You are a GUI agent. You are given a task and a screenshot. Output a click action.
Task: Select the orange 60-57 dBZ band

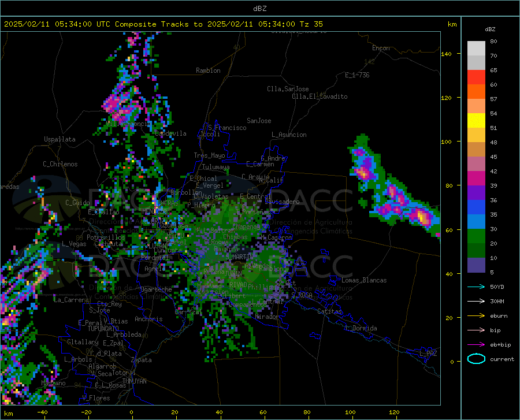click(x=476, y=92)
